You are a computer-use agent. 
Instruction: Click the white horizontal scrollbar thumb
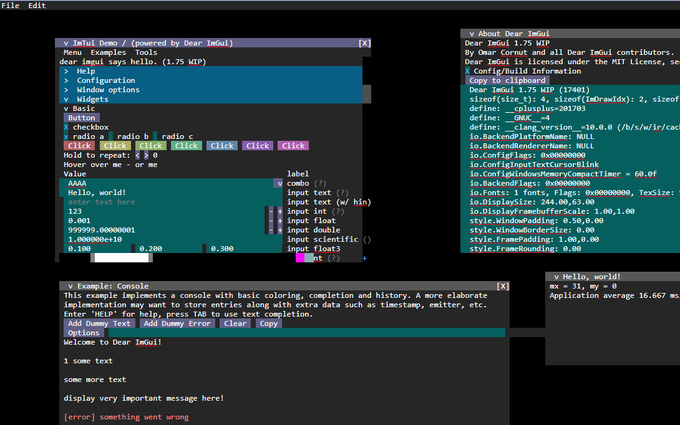tap(122, 258)
